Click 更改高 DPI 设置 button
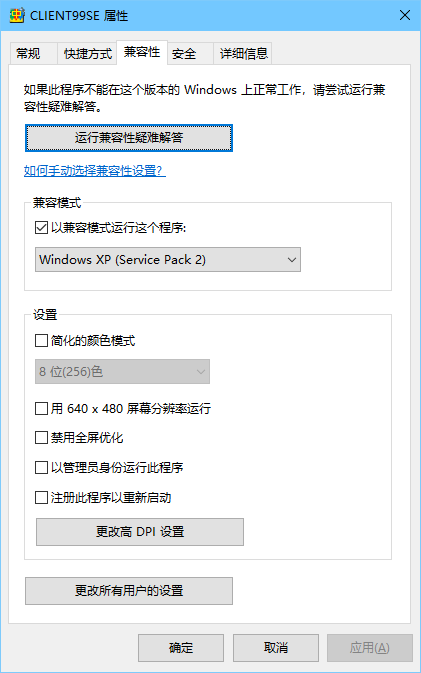This screenshot has width=421, height=673. [140, 532]
